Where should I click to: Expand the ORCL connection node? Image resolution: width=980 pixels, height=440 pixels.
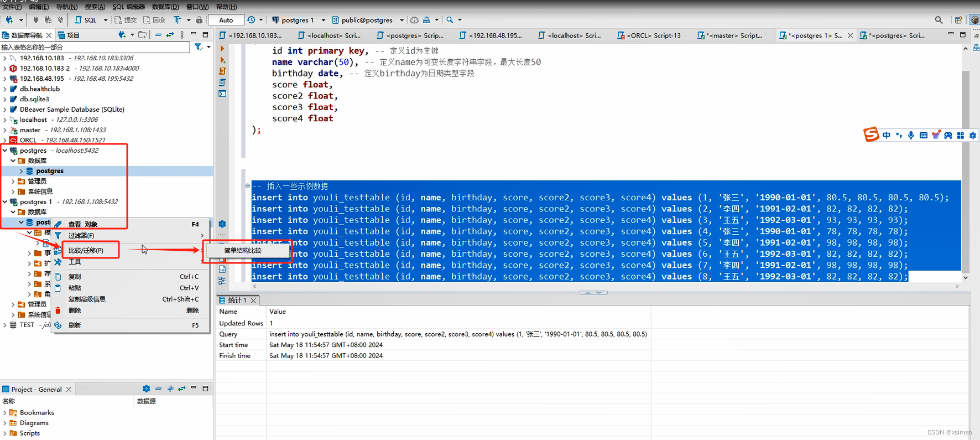pyautogui.click(x=5, y=141)
